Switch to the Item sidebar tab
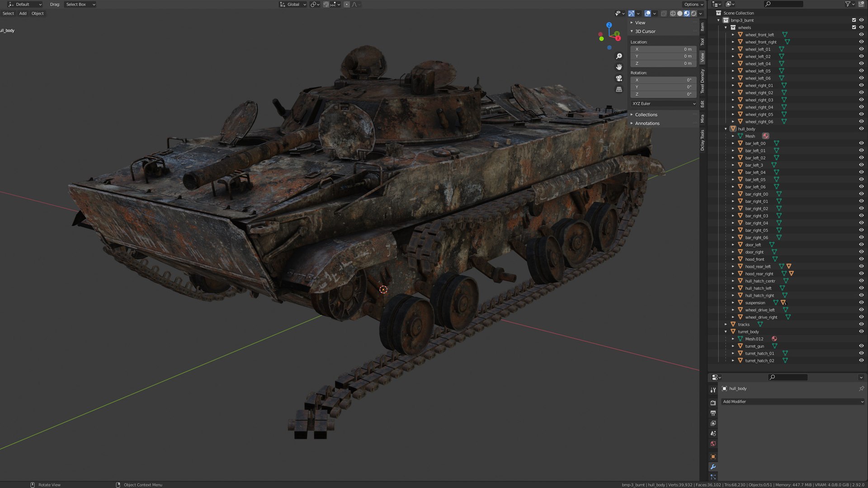This screenshot has height=488, width=868. [703, 27]
